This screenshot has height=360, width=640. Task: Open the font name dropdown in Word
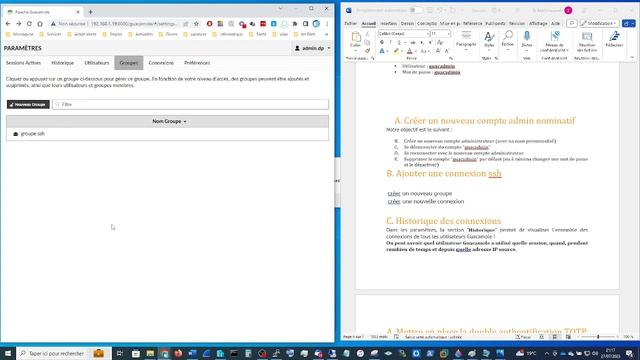click(x=428, y=34)
